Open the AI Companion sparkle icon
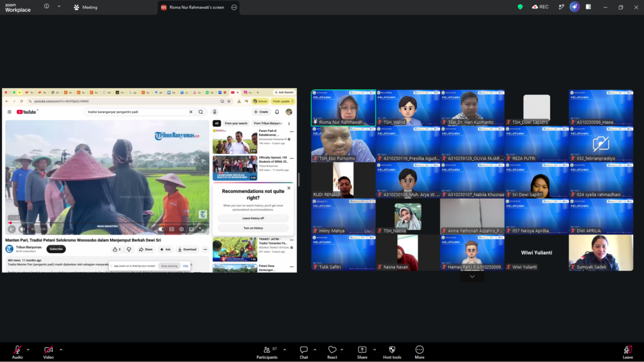644x362 pixels. pyautogui.click(x=575, y=7)
